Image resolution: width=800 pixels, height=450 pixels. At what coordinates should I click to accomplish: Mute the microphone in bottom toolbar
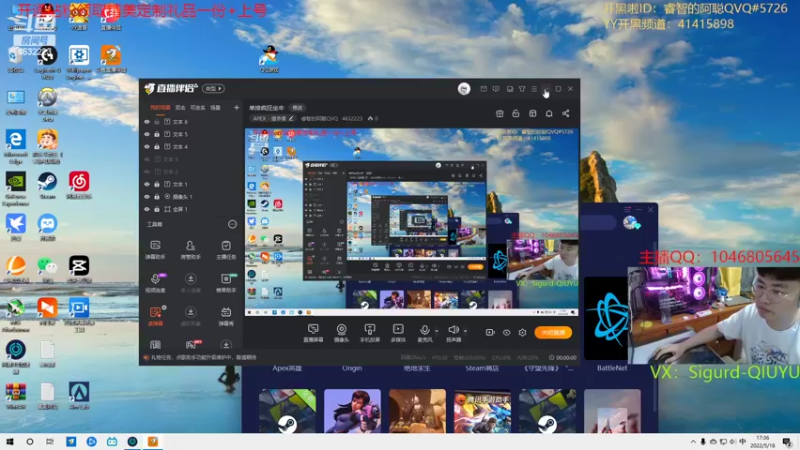click(424, 333)
